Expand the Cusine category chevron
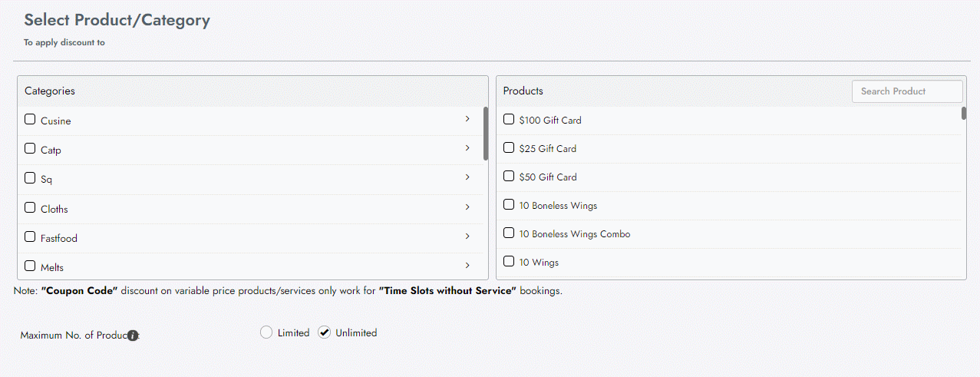 tap(467, 119)
